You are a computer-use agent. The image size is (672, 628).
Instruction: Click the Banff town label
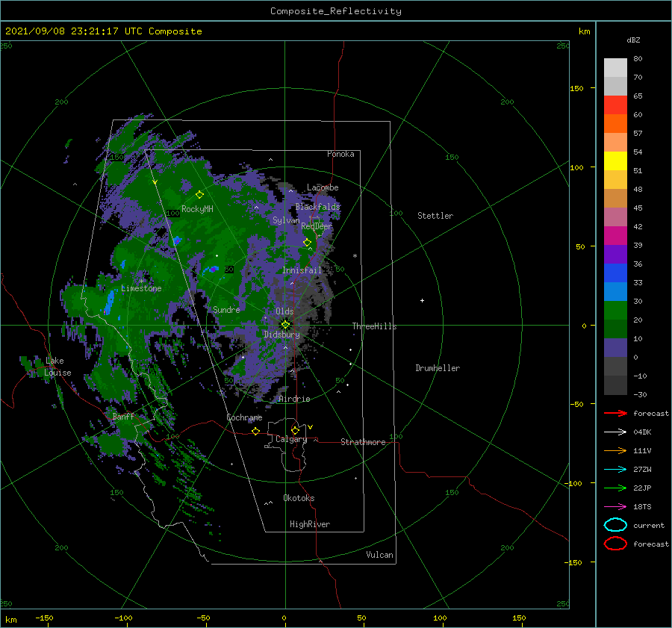click(x=123, y=417)
